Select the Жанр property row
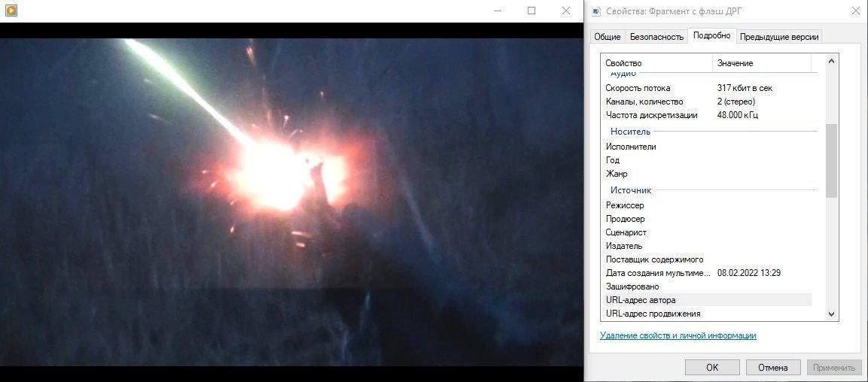The width and height of the screenshot is (868, 382). pos(708,174)
